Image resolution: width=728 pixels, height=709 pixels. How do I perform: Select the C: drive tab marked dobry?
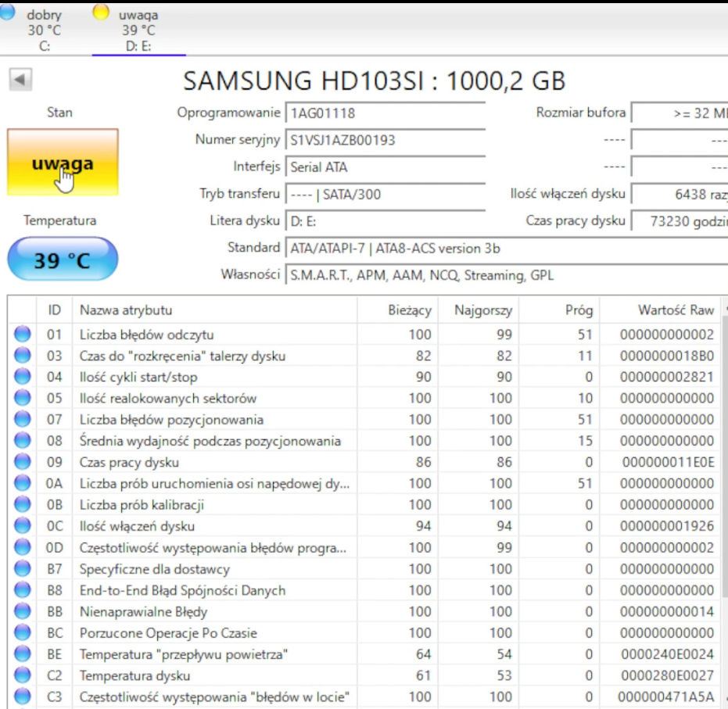pyautogui.click(x=38, y=29)
